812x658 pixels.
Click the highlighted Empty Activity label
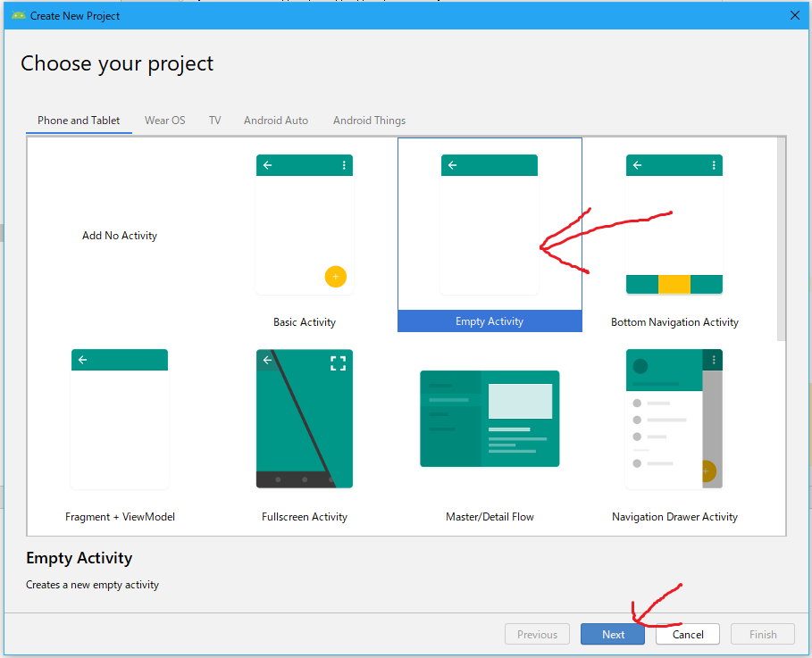pos(490,321)
